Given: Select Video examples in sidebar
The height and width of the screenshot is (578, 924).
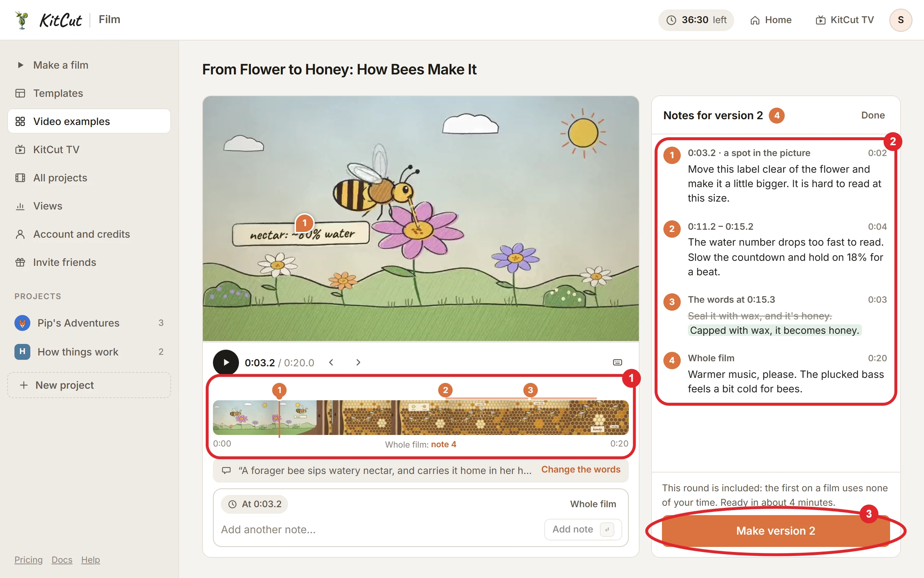Looking at the screenshot, I should [x=89, y=121].
